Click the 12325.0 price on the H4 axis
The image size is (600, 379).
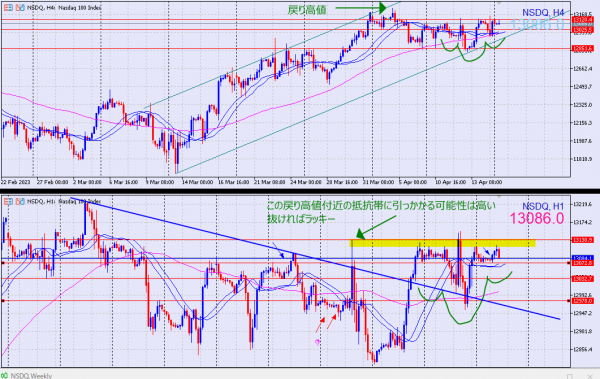tap(582, 105)
